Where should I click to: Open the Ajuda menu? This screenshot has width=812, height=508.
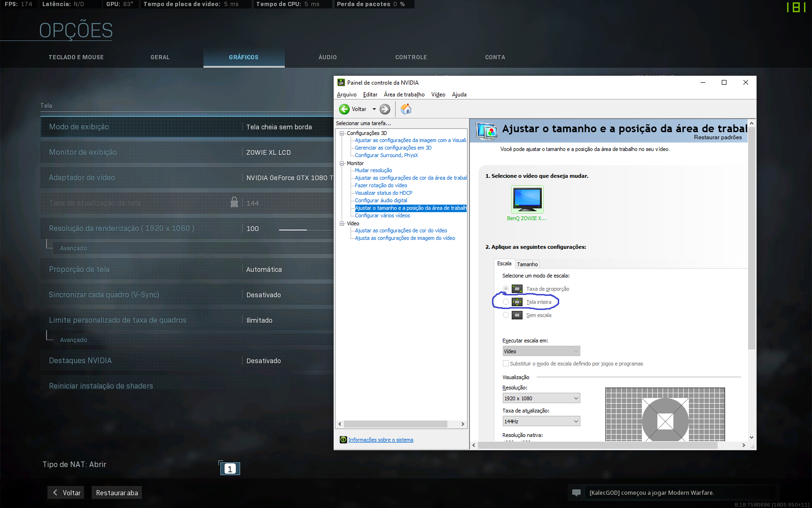coord(459,95)
